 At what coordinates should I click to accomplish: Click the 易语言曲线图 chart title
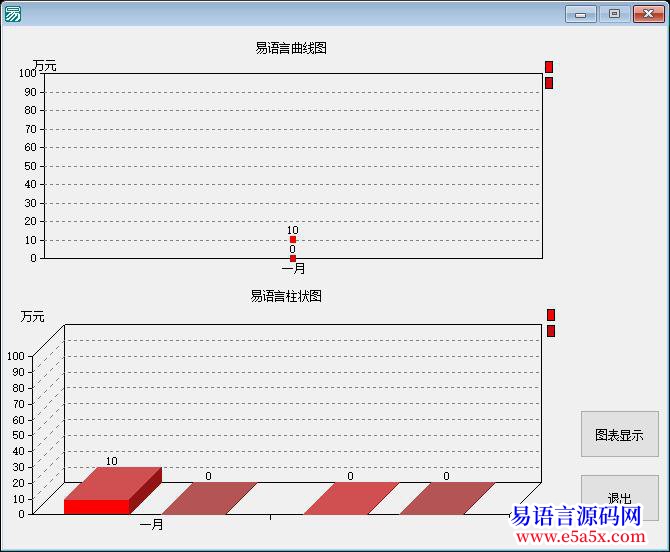pyautogui.click(x=291, y=48)
